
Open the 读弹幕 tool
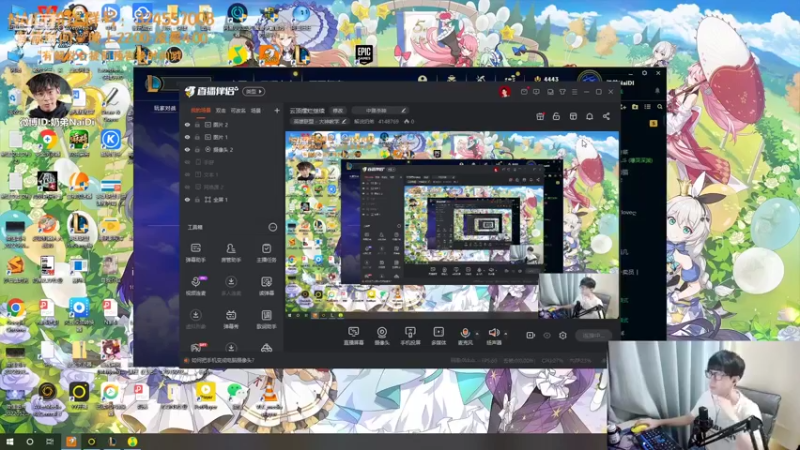click(x=266, y=286)
